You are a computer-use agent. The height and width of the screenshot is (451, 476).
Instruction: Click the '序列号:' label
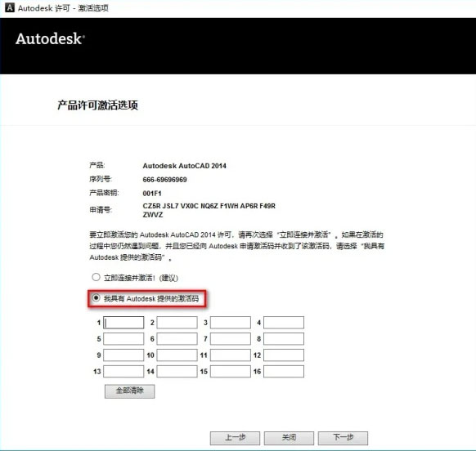tap(101, 179)
